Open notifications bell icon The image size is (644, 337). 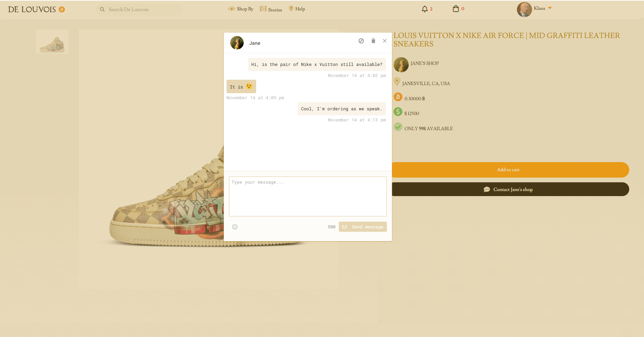pos(425,9)
